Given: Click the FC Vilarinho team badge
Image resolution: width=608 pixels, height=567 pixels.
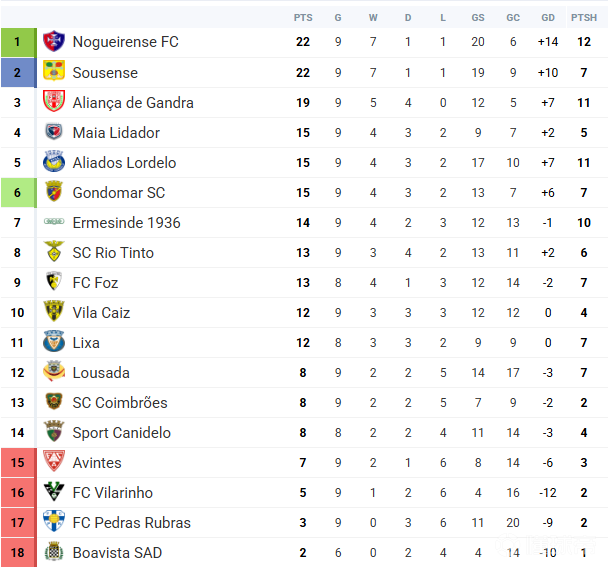Looking at the screenshot, I should (x=54, y=492).
